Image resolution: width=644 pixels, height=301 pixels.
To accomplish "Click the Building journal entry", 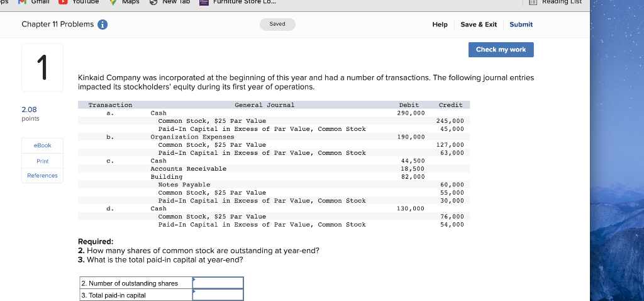I will tap(166, 176).
